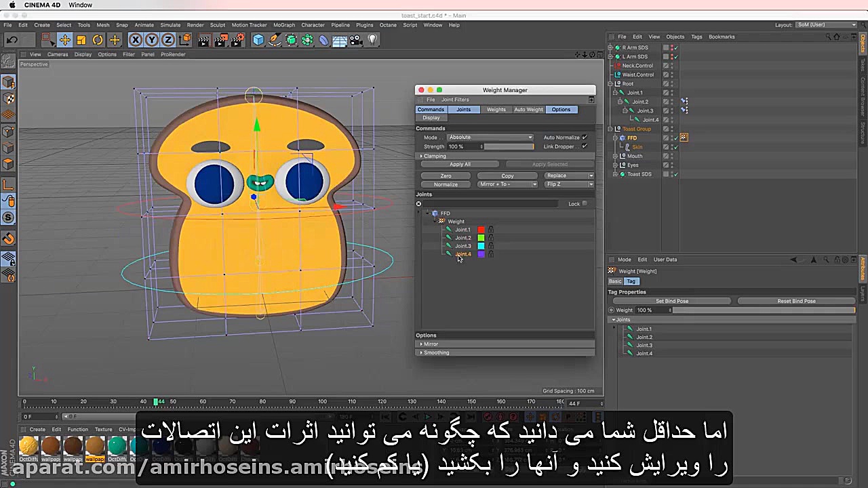Activate the Y axis lock icon
The width and height of the screenshot is (868, 488).
tap(151, 40)
